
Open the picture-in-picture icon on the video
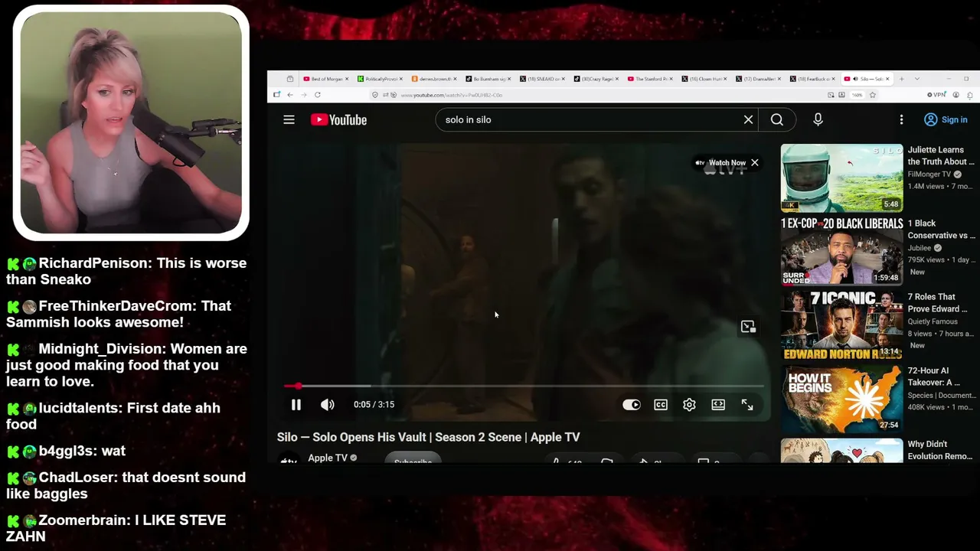(748, 327)
